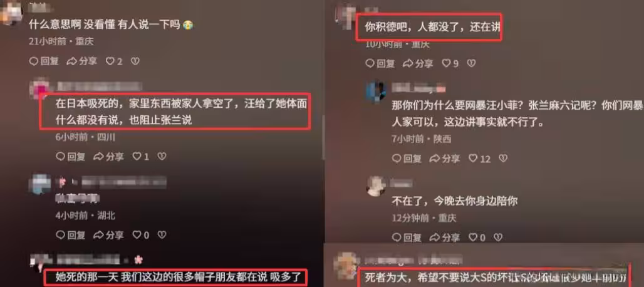The image size is (644, 287).
Task: Reply to the 12分钟前 重庆 comment
Action: tap(407, 237)
